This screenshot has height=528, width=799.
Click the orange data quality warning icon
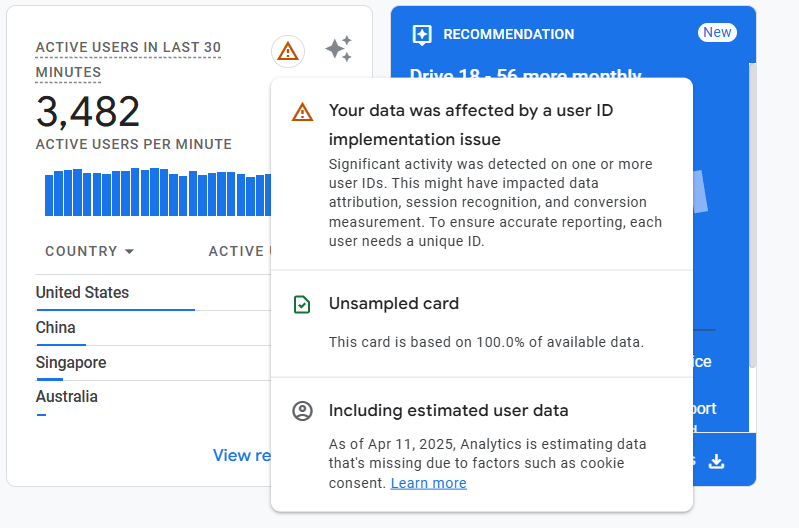tap(288, 51)
